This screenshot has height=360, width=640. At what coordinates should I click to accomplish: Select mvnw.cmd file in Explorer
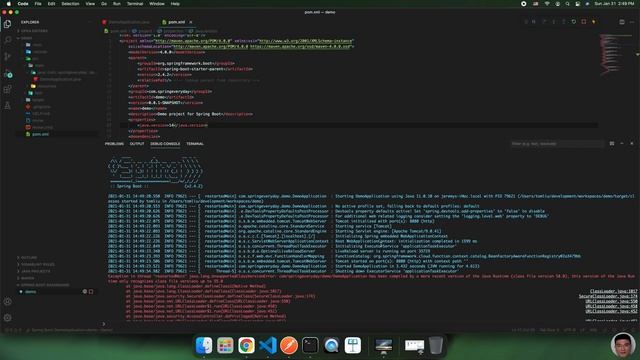pos(42,127)
